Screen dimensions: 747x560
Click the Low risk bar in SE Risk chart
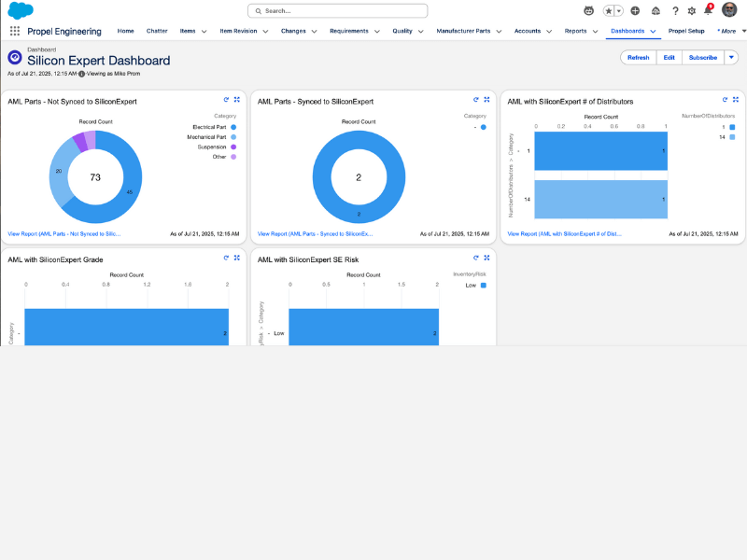point(363,328)
